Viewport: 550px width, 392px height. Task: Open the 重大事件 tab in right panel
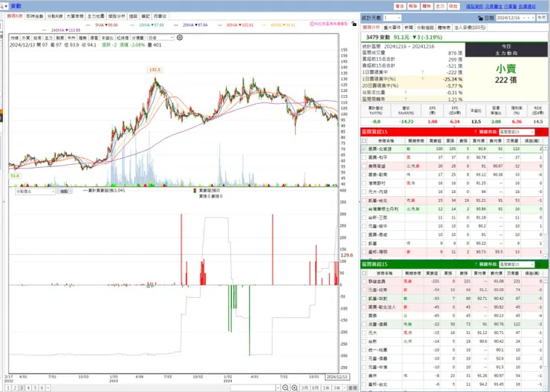click(392, 27)
